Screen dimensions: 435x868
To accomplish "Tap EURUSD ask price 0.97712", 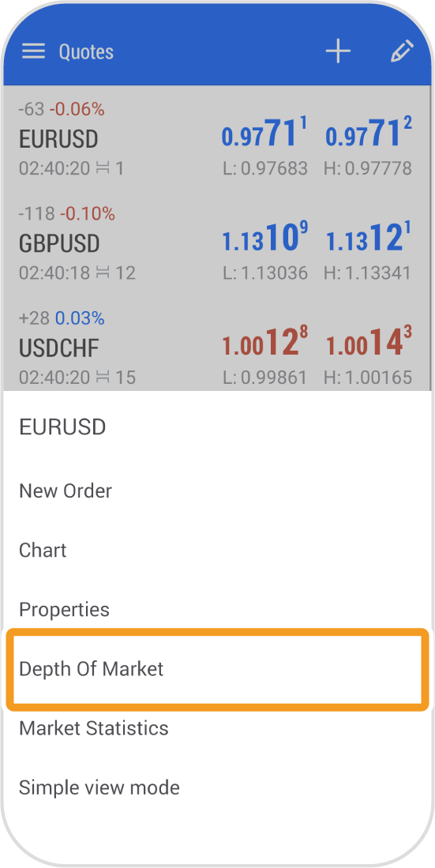I will point(369,134).
